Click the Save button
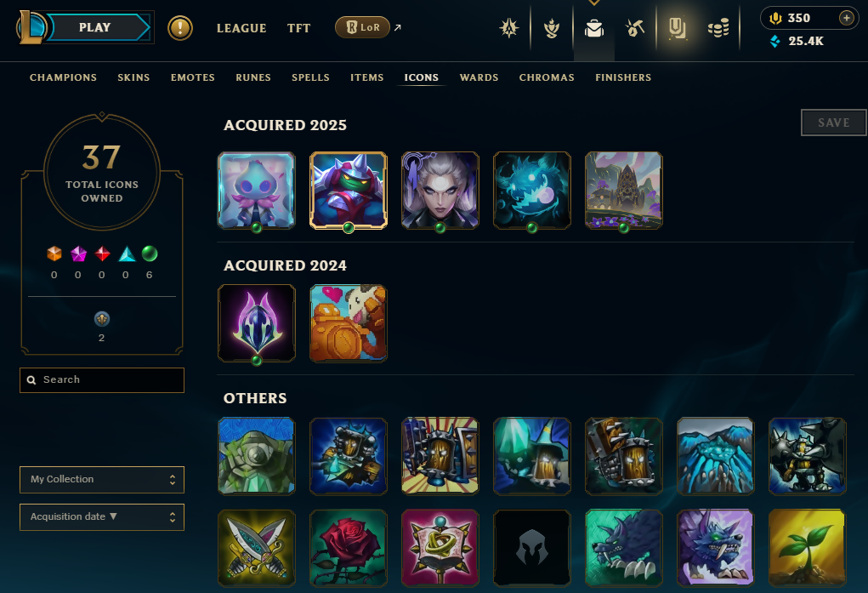Screen dimensions: 868x593 834,123
